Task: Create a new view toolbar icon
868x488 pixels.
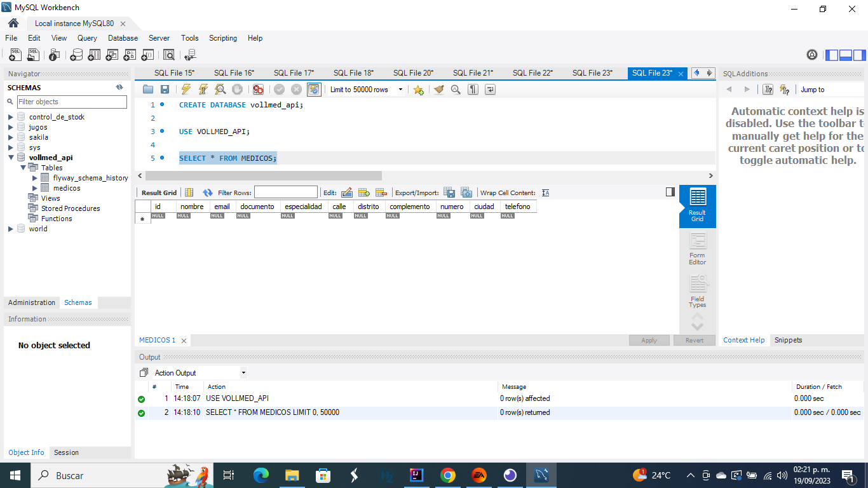Action: pyautogui.click(x=112, y=55)
